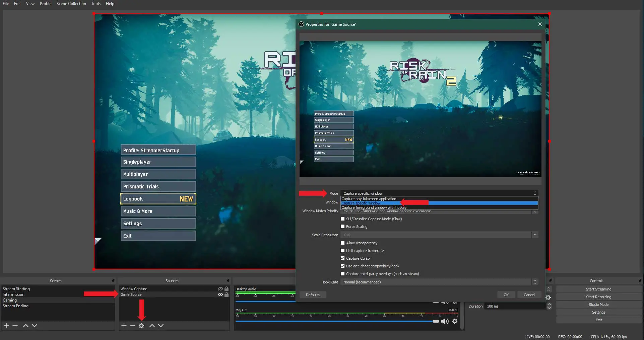Pop out the Controls dock panel

pyautogui.click(x=640, y=281)
